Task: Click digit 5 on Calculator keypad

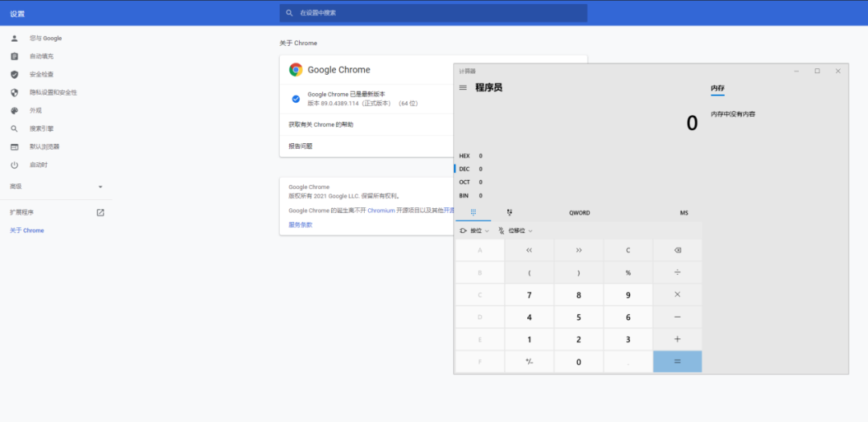Action: coord(579,318)
